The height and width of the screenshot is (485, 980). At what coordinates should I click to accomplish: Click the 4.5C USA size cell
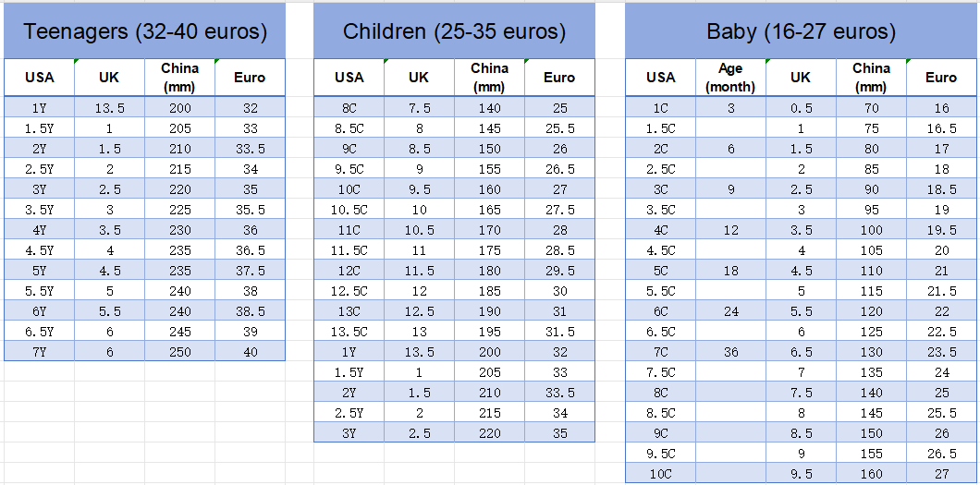[x=660, y=250]
